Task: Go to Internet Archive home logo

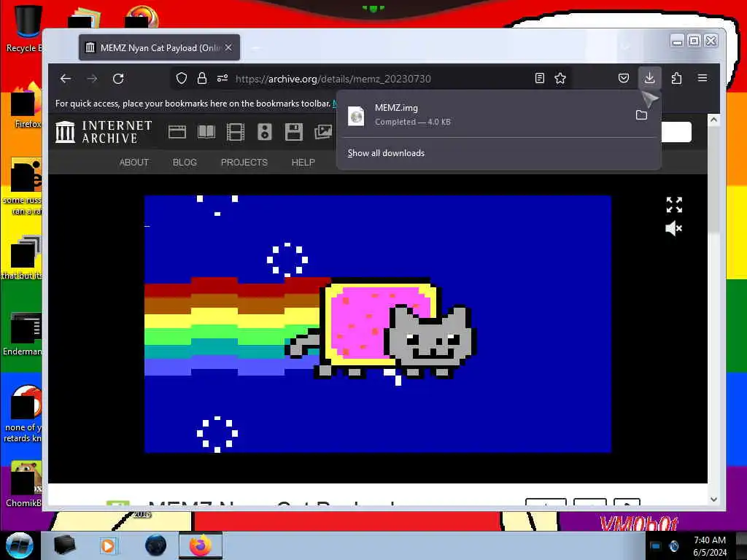Action: 104,132
